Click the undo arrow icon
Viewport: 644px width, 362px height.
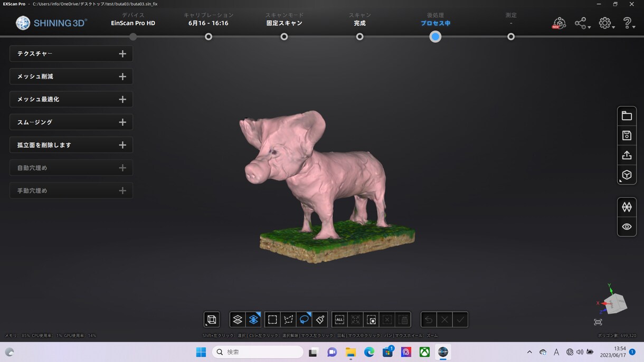[x=429, y=319]
